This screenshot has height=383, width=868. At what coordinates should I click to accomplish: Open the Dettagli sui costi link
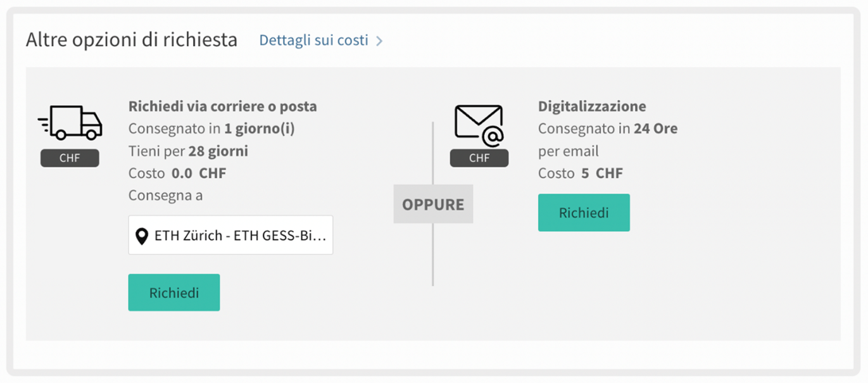tap(313, 41)
